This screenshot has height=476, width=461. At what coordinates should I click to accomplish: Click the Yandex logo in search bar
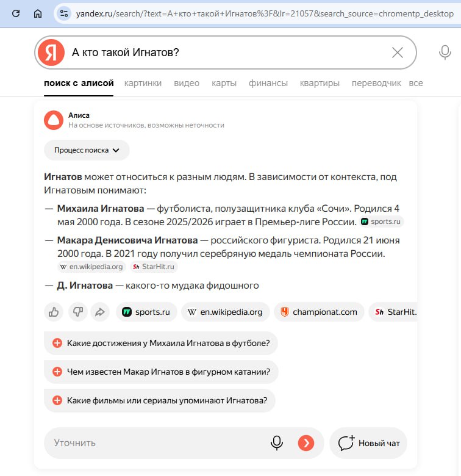(51, 53)
